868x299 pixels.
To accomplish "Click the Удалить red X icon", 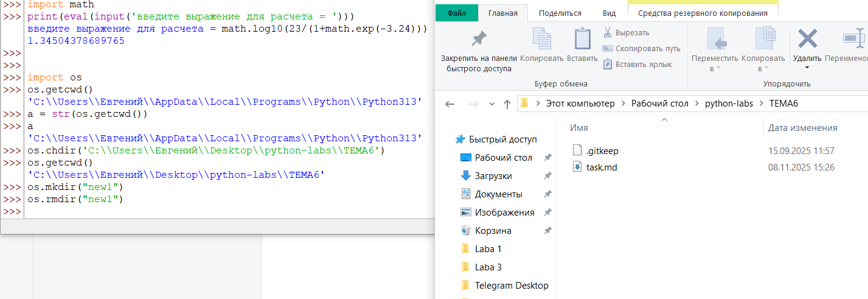I will (x=807, y=39).
